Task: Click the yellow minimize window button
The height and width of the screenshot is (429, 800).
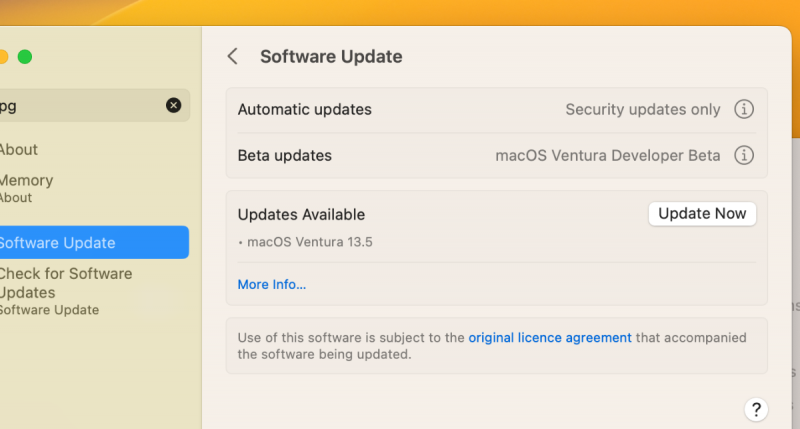Action: pos(3,57)
